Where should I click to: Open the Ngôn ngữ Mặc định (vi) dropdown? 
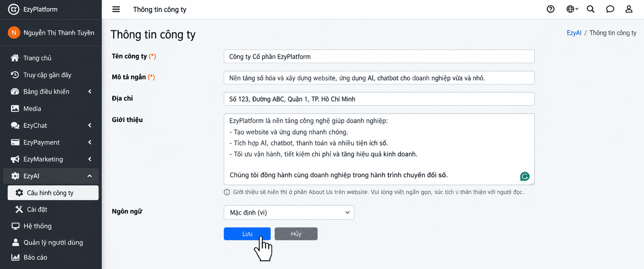coord(289,213)
